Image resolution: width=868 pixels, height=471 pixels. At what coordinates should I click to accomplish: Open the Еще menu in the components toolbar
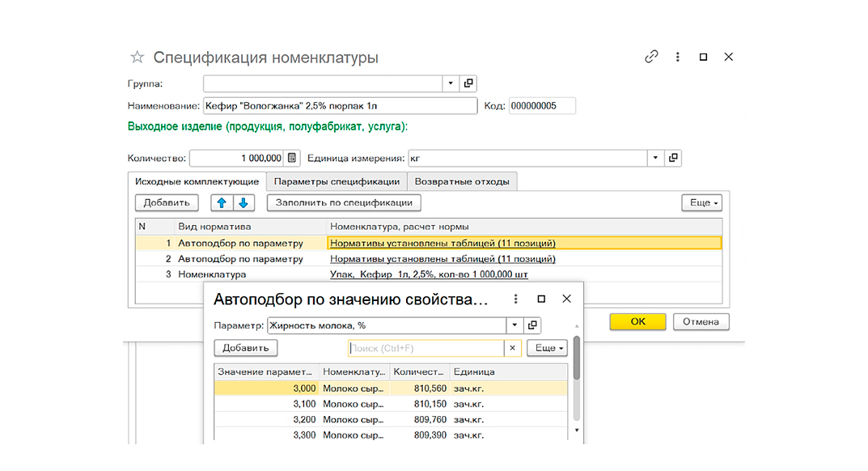click(702, 203)
